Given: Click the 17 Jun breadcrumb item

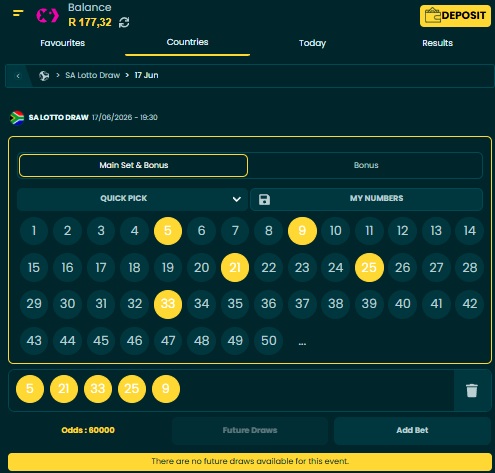Looking at the screenshot, I should point(146,75).
